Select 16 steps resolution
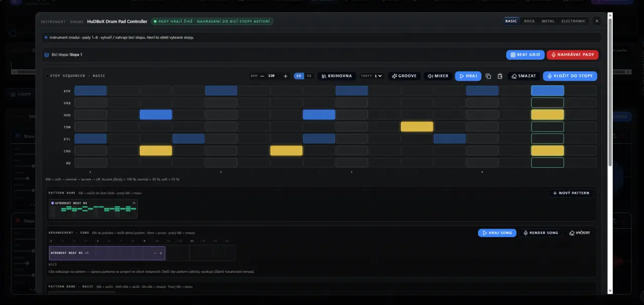 (299, 76)
